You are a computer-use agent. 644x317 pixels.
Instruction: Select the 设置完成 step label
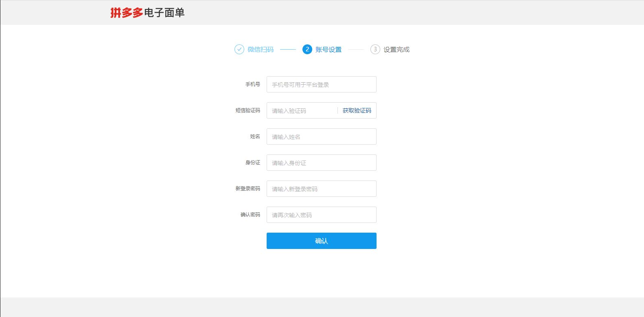(396, 49)
